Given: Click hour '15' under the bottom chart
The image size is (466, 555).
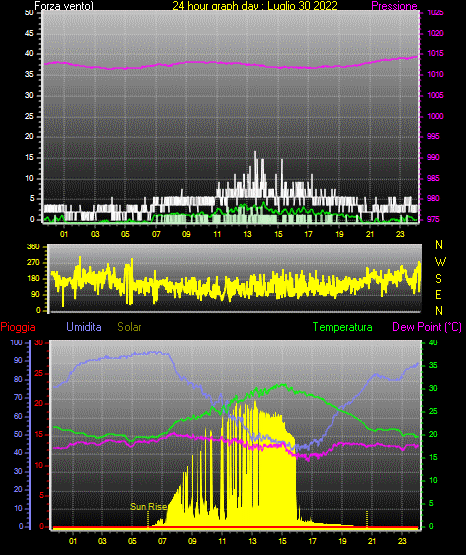Looking at the screenshot, I should tap(282, 541).
